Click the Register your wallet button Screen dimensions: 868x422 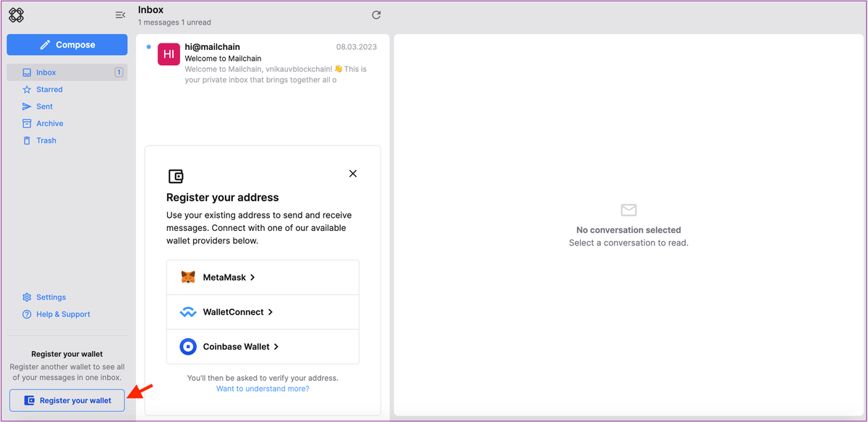click(67, 400)
